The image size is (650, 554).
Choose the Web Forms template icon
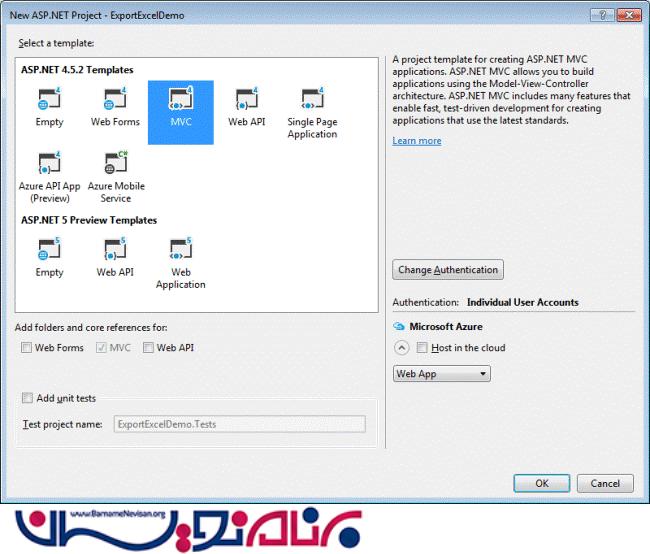(x=115, y=100)
